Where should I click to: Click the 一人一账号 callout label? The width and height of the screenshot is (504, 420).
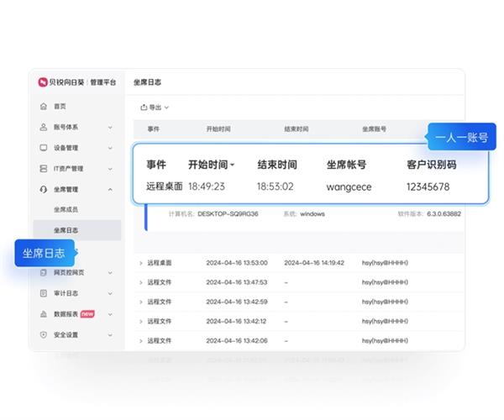pos(460,137)
